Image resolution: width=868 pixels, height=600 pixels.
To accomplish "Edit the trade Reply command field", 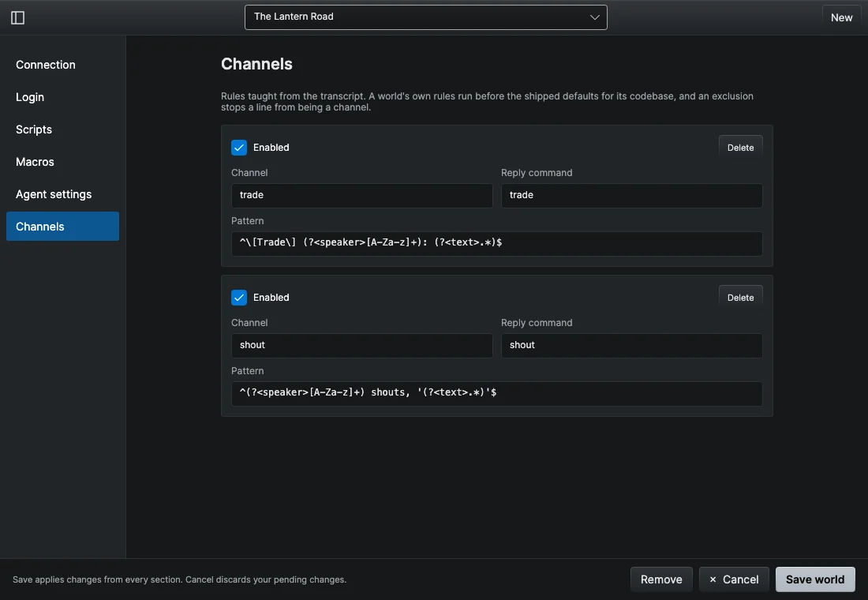I will tap(631, 195).
